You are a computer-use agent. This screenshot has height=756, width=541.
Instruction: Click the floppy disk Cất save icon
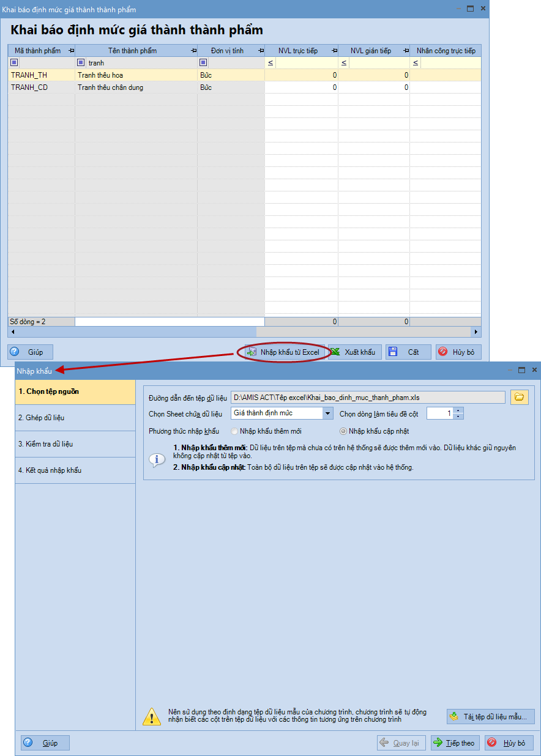(393, 352)
